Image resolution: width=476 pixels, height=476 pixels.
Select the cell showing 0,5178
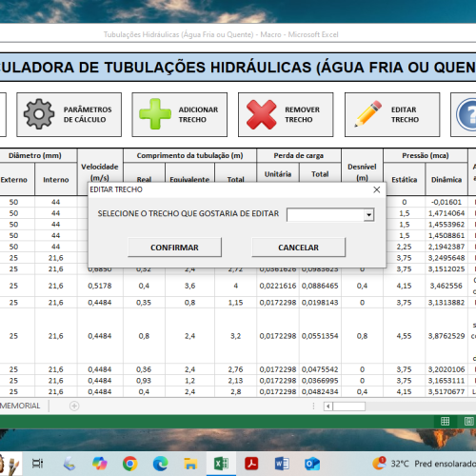click(x=100, y=286)
